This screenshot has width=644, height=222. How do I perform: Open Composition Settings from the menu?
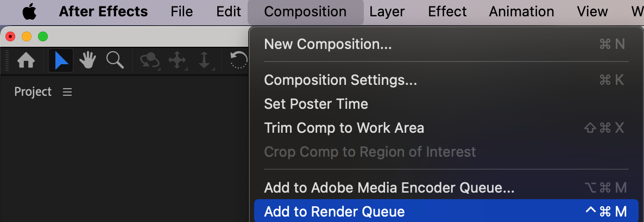340,80
